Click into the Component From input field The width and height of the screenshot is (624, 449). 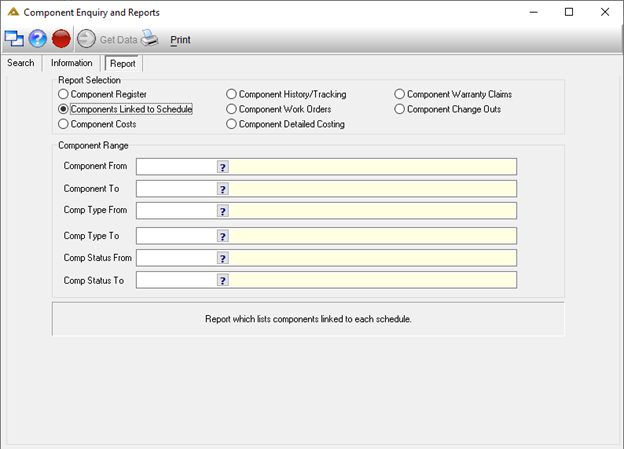pos(177,167)
